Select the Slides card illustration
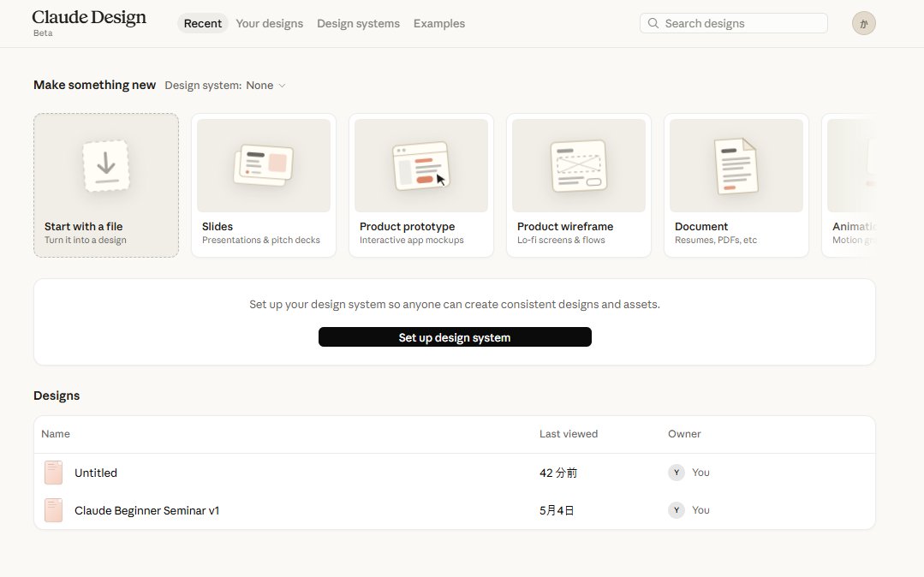 tap(264, 165)
